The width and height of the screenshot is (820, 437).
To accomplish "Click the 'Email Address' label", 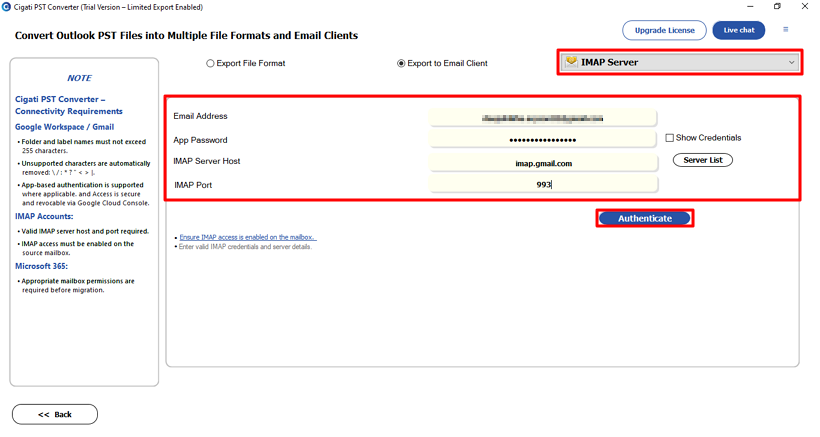I will coord(200,116).
